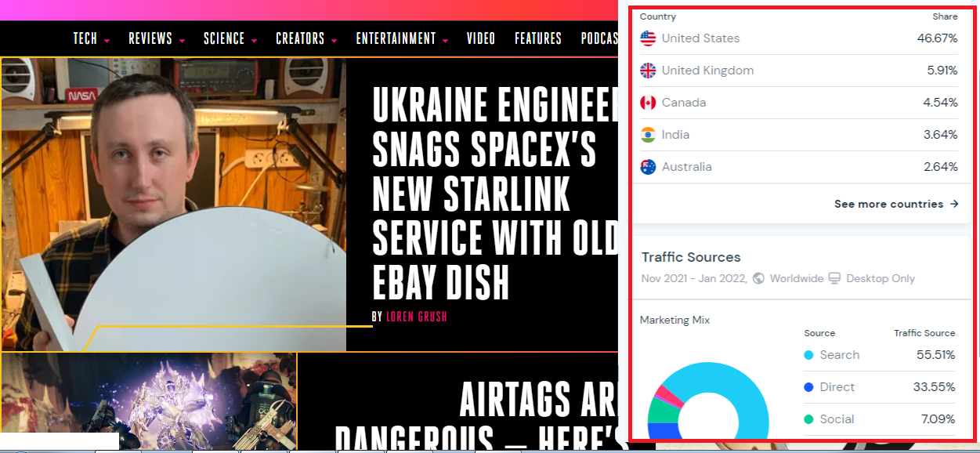Expand the dropdown arrow next to CREATORS
Viewport: 980px width, 453px height.
[334, 41]
